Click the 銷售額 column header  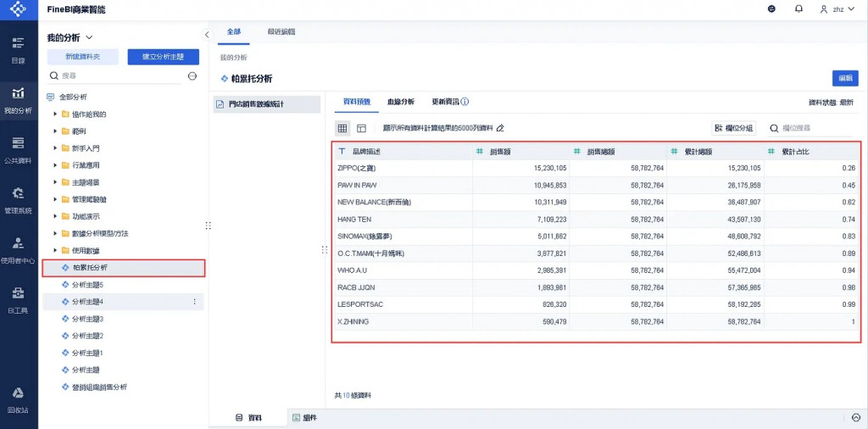[x=521, y=151]
